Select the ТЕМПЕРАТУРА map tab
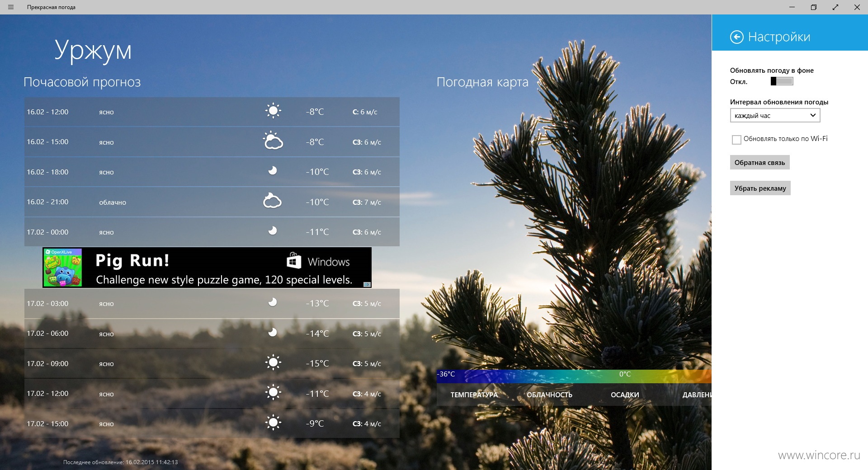The height and width of the screenshot is (470, 868). pos(474,395)
